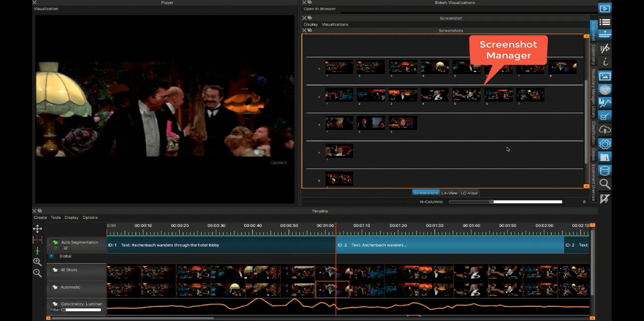Click the green lock icon under Auto Segmentation
644x321 pixels.
coord(55,248)
